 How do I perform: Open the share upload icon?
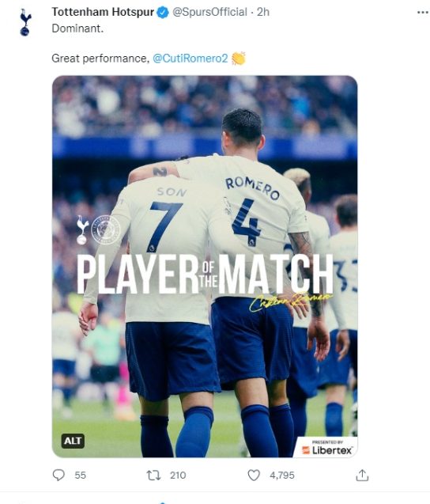pyautogui.click(x=362, y=475)
